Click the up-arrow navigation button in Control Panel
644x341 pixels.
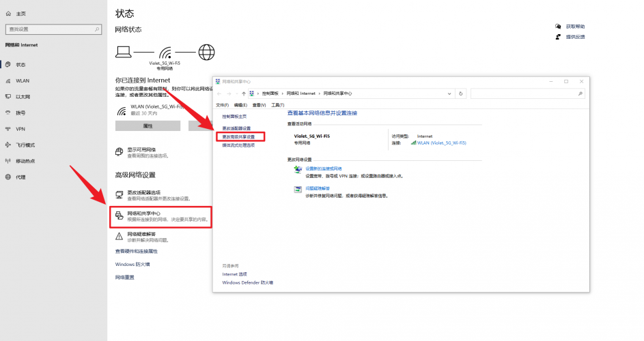pos(244,93)
